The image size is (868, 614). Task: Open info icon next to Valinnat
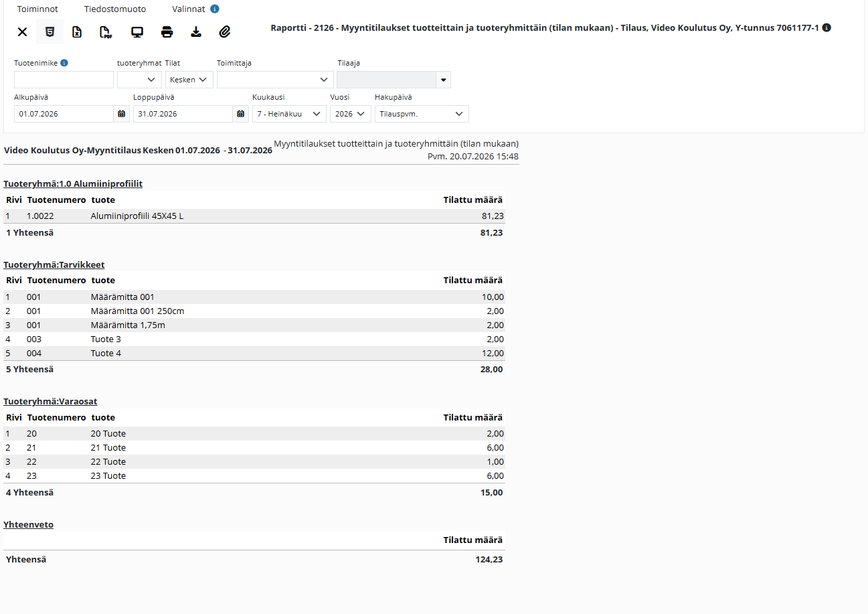[214, 9]
